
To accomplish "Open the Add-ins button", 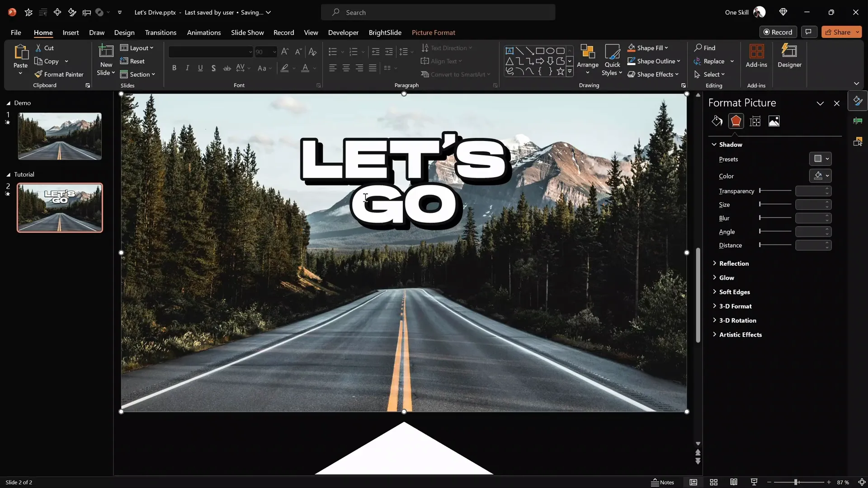I will pyautogui.click(x=756, y=56).
